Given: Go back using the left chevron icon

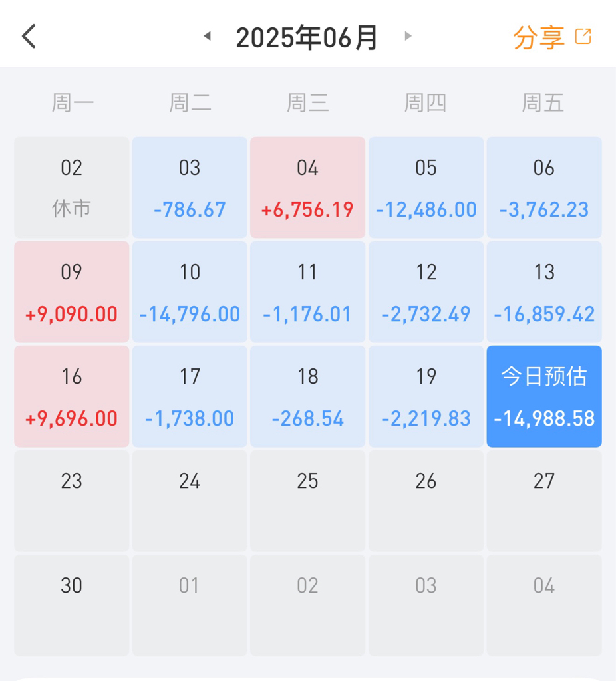Looking at the screenshot, I should pyautogui.click(x=29, y=36).
